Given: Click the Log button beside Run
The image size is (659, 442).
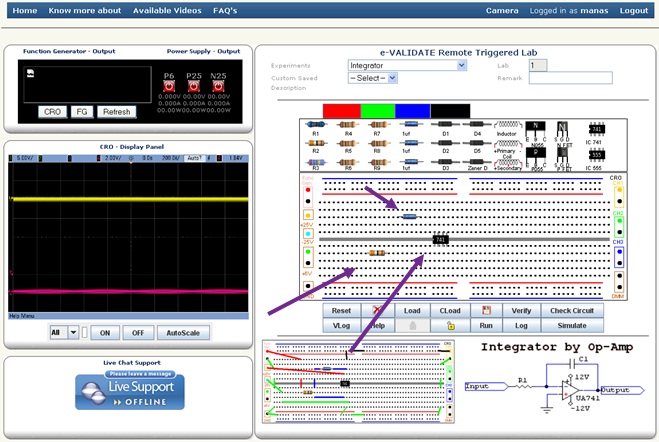Looking at the screenshot, I should (x=521, y=326).
